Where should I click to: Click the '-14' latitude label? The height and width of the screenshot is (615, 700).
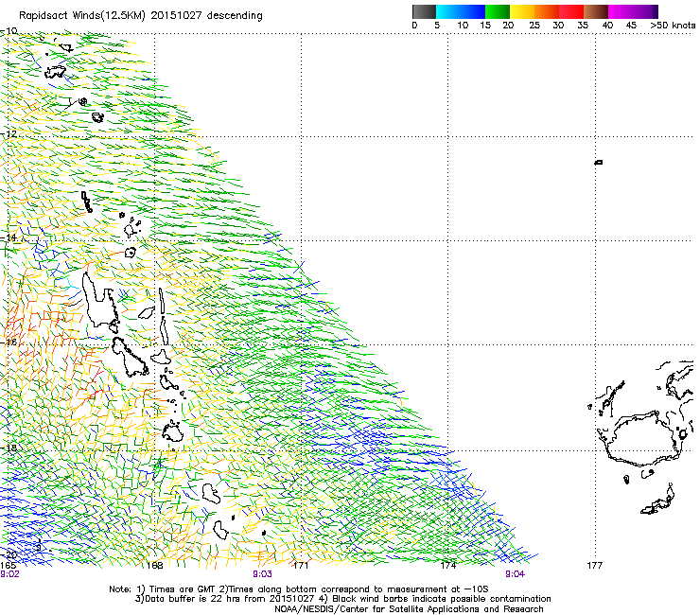tap(9, 237)
